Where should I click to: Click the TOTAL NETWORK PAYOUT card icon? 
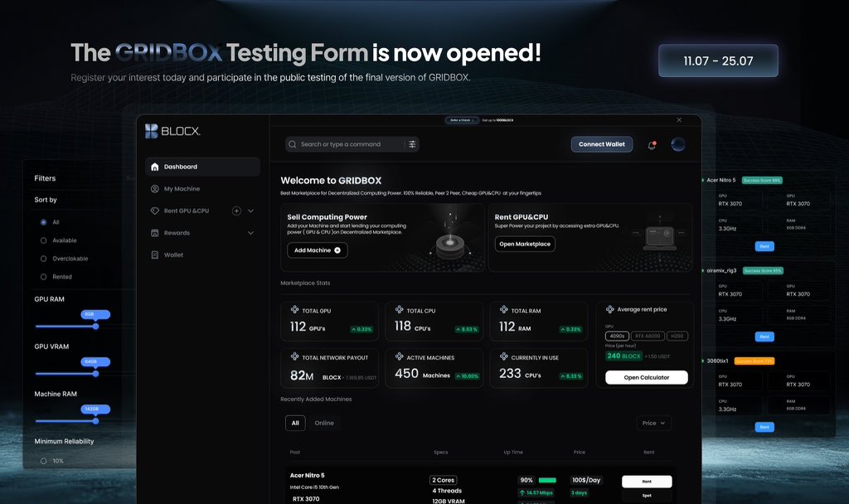[294, 356]
